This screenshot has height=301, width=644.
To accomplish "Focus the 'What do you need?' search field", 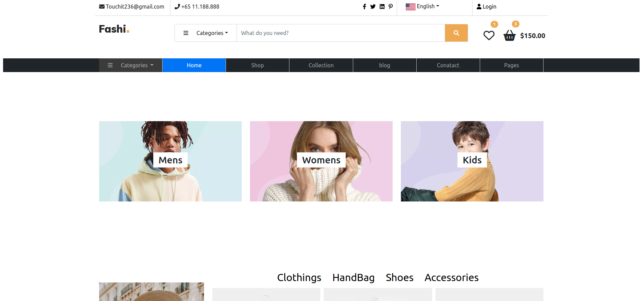I will [x=341, y=33].
